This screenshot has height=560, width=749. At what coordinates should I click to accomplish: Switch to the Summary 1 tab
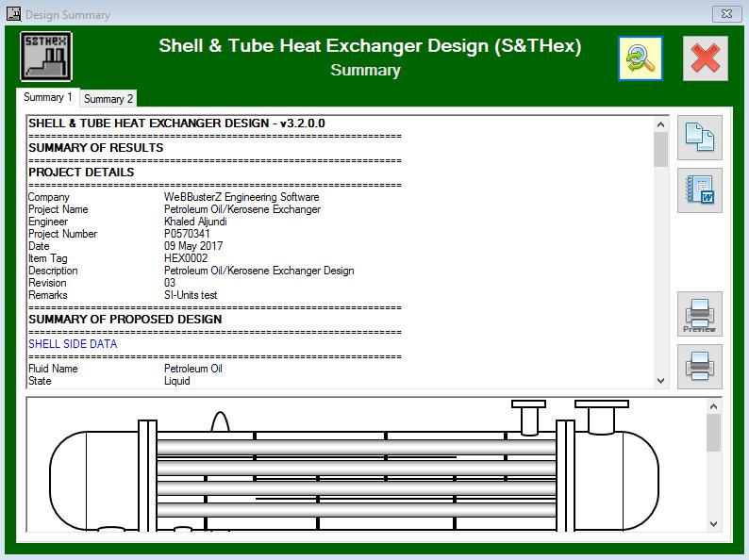(x=48, y=97)
